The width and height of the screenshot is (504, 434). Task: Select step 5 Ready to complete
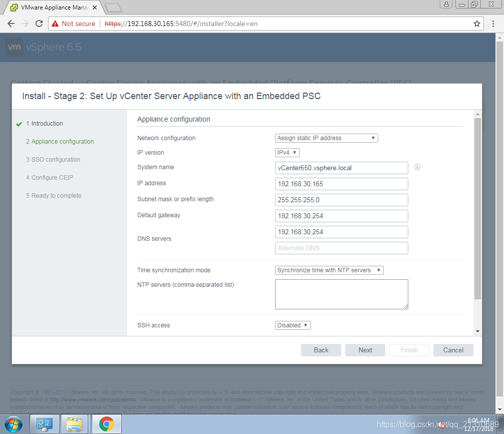tap(54, 196)
